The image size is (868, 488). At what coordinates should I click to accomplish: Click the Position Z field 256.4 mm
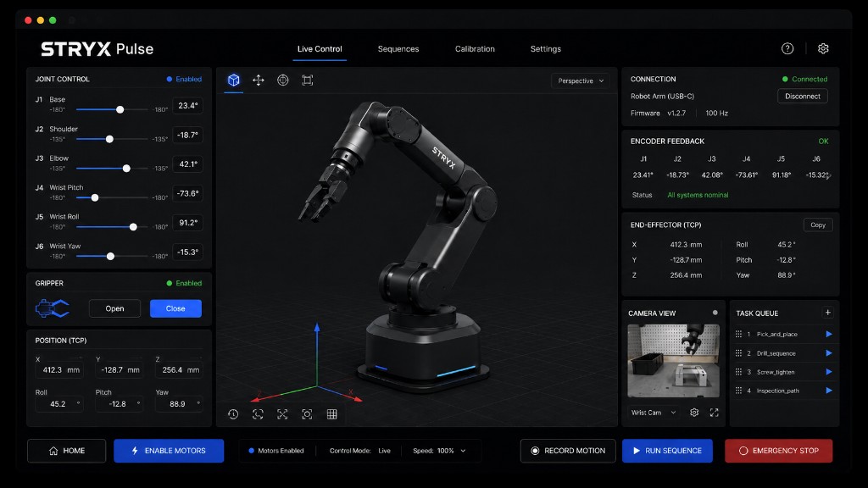point(180,369)
